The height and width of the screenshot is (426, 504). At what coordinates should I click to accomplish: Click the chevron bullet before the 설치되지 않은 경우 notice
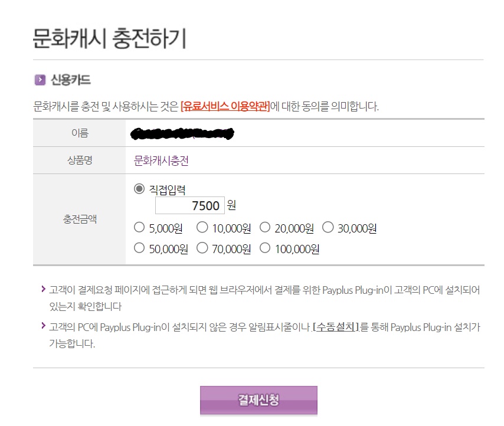coord(43,326)
